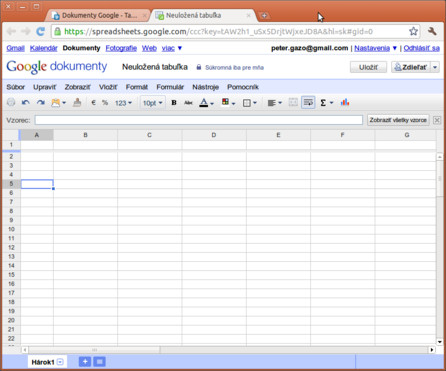Click the Uložiť save button

(x=368, y=67)
